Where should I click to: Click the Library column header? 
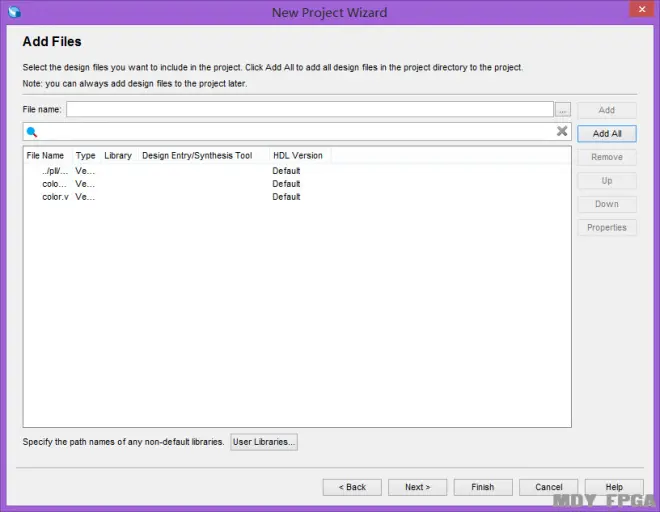tap(118, 156)
